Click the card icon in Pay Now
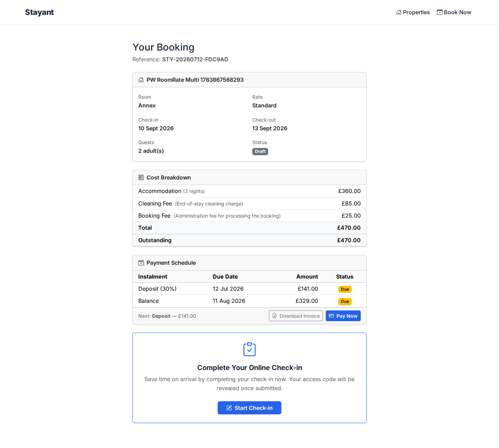The image size is (499, 448). (x=331, y=316)
